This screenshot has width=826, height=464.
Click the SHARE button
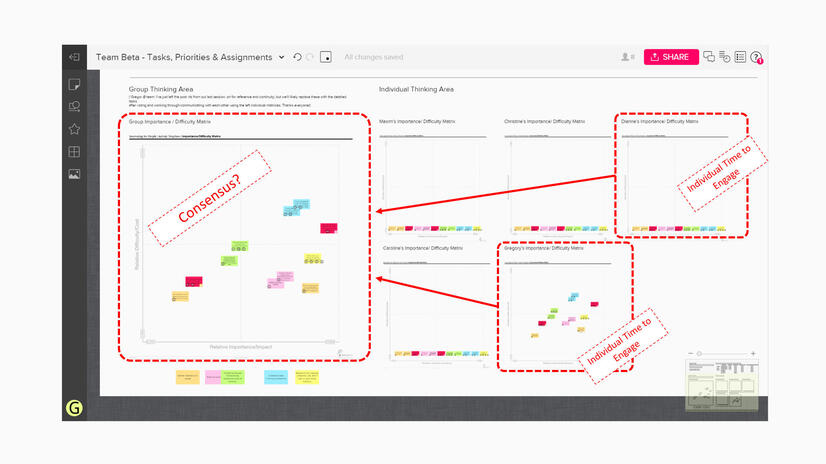tap(670, 57)
